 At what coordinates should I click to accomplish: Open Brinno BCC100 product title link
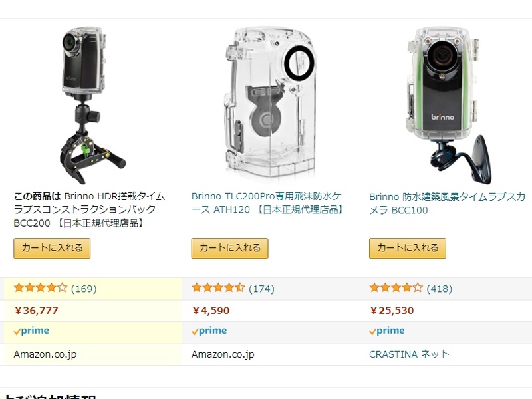(x=447, y=203)
